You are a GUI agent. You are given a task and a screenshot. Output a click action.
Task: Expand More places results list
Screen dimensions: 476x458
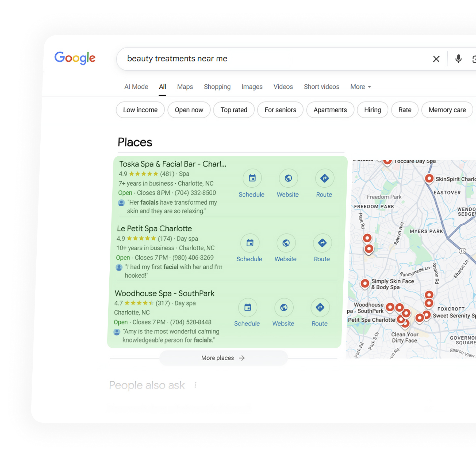point(223,358)
